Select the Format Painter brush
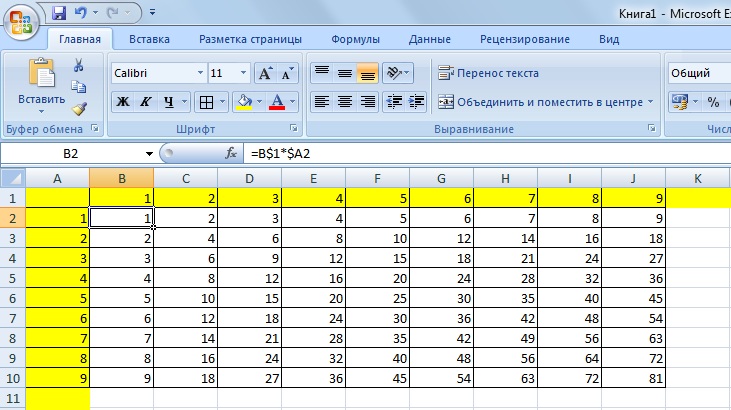Image resolution: width=731 pixels, height=410 pixels. tap(79, 109)
